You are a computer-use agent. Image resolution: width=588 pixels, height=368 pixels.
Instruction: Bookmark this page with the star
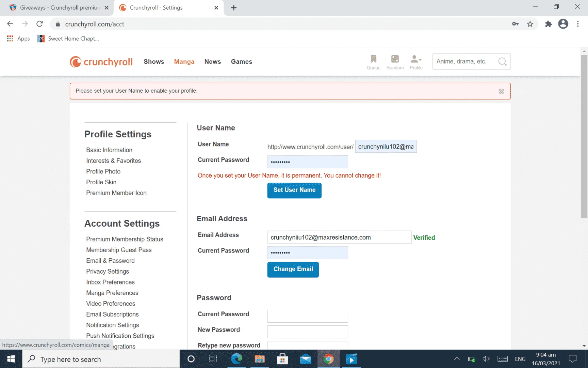click(530, 24)
